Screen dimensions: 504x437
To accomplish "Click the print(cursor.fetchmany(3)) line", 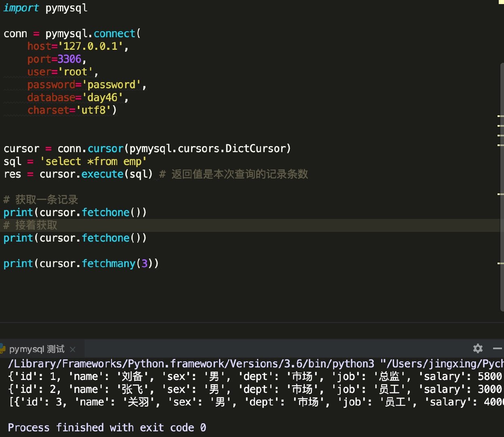I will click(x=81, y=263).
